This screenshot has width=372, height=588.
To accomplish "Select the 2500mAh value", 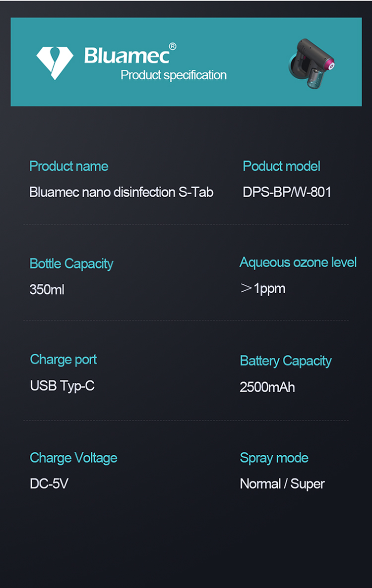I will [x=267, y=387].
